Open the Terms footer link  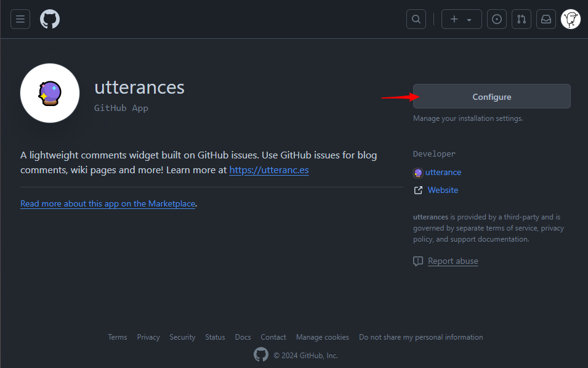[x=118, y=337]
